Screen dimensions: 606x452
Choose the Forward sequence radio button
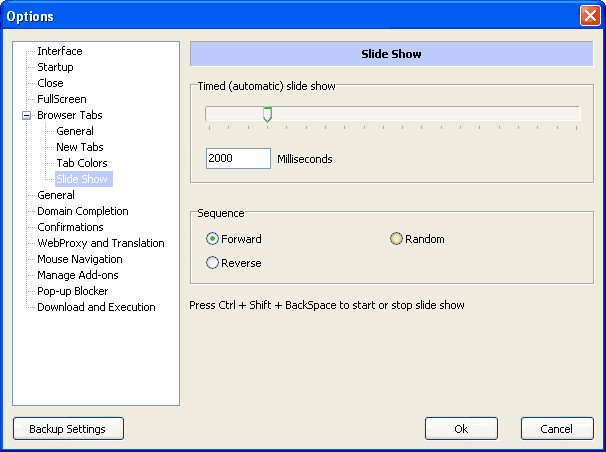tap(212, 239)
